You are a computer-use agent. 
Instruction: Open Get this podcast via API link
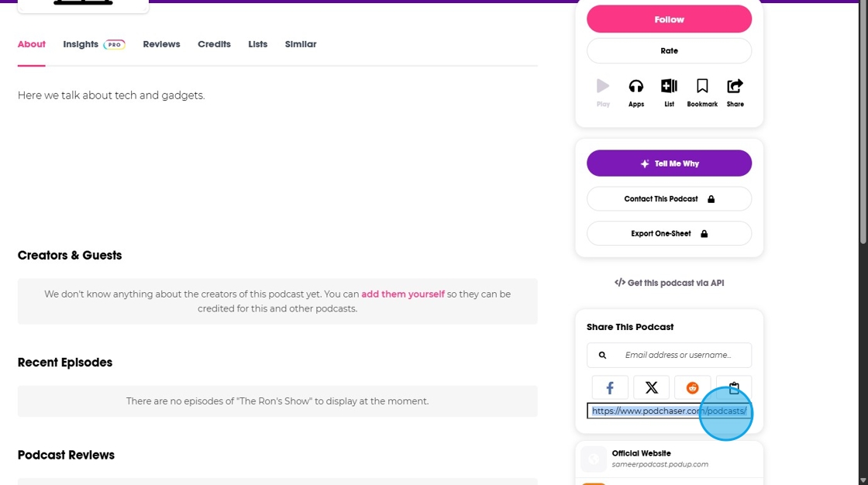click(x=669, y=283)
